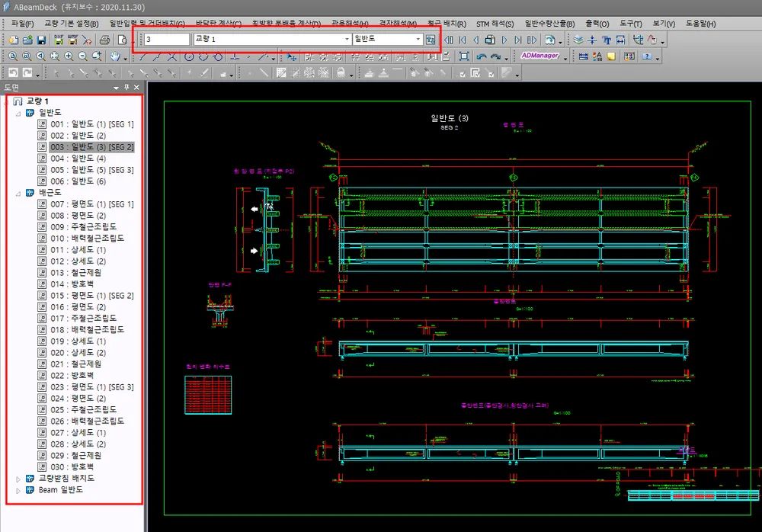Screen dimensions: 762x532
Task: Jump to the last drawing sheet icon
Action: 518,40
